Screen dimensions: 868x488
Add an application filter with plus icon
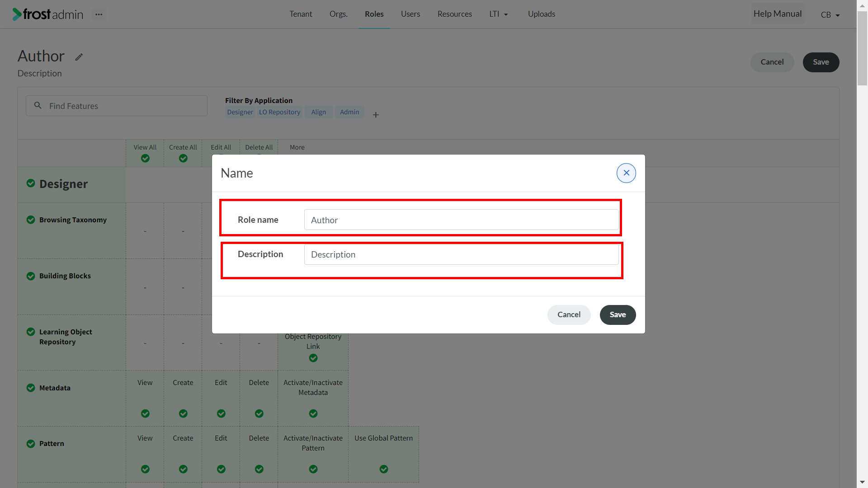click(376, 115)
